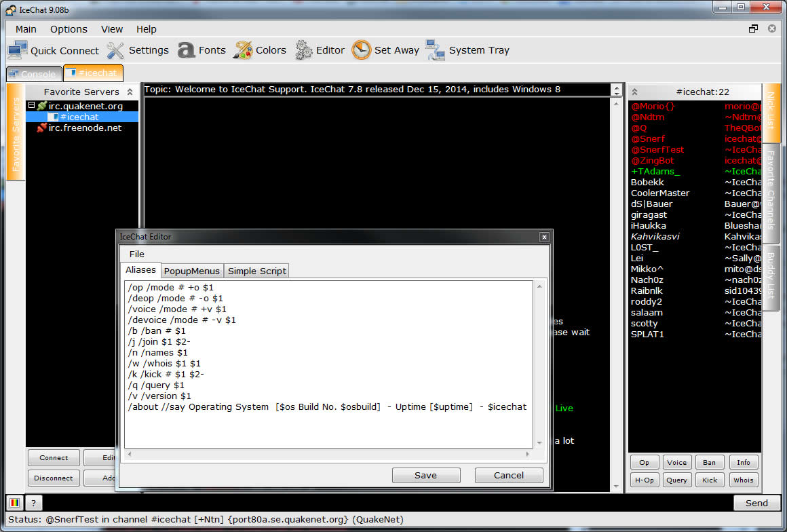Click the editor horizontal scrollbar right arrow
787x532 pixels.
pyautogui.click(x=528, y=454)
